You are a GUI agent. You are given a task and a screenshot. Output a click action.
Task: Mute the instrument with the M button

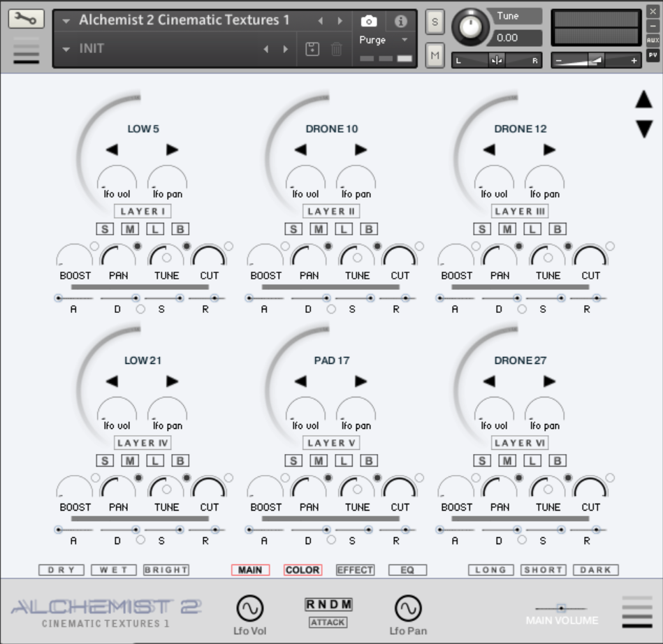(x=435, y=54)
